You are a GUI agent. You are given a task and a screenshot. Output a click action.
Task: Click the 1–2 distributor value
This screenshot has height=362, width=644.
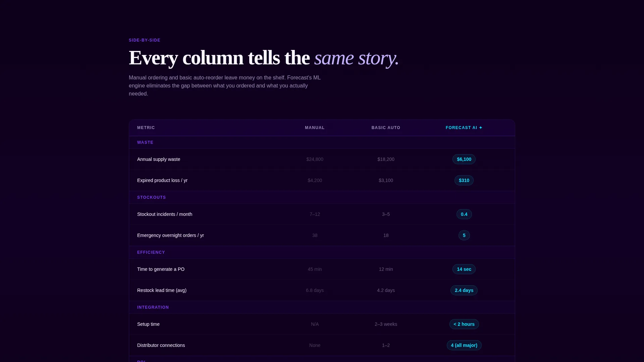point(386,345)
